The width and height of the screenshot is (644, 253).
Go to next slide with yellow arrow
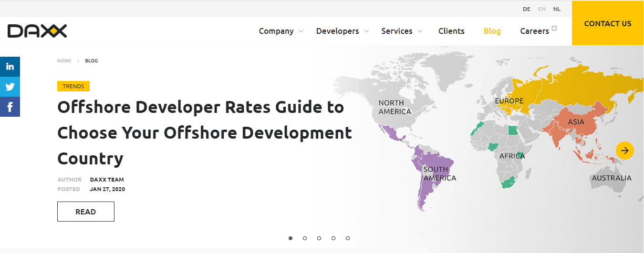coord(625,151)
